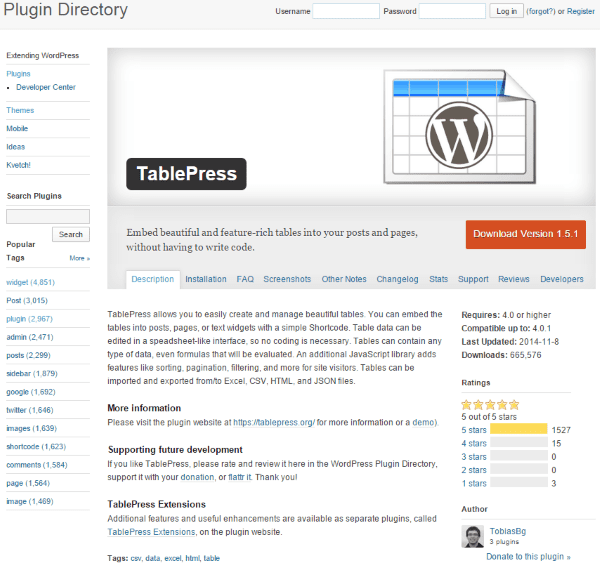Click the Search plugins button
The height and width of the screenshot is (568, 600).
pyautogui.click(x=71, y=234)
